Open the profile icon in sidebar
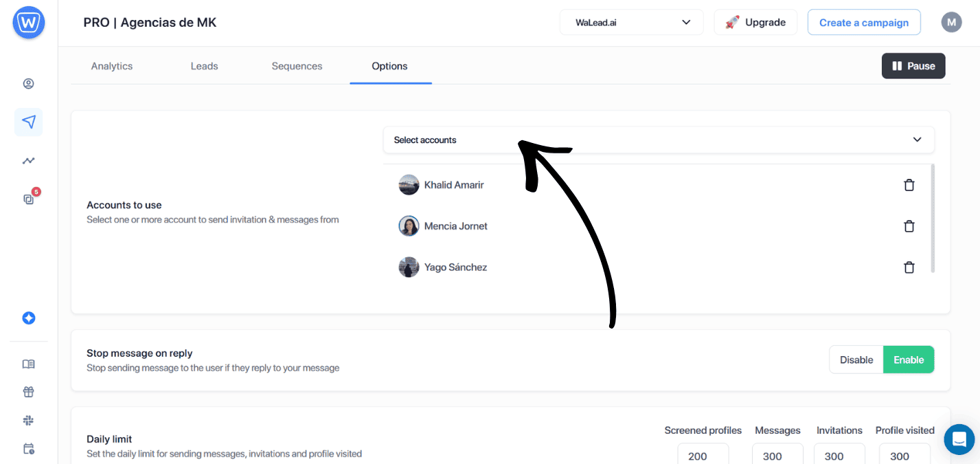Image resolution: width=980 pixels, height=464 pixels. coord(28,84)
